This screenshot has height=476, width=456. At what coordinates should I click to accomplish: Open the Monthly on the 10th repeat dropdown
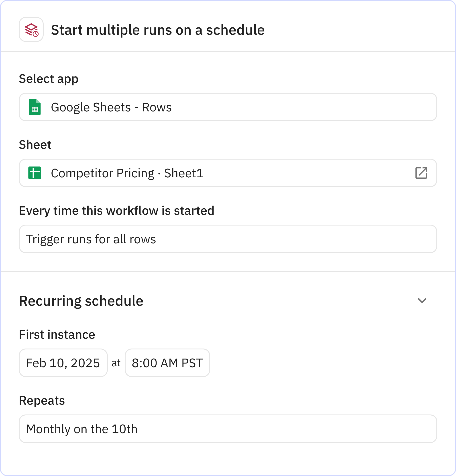pos(228,429)
